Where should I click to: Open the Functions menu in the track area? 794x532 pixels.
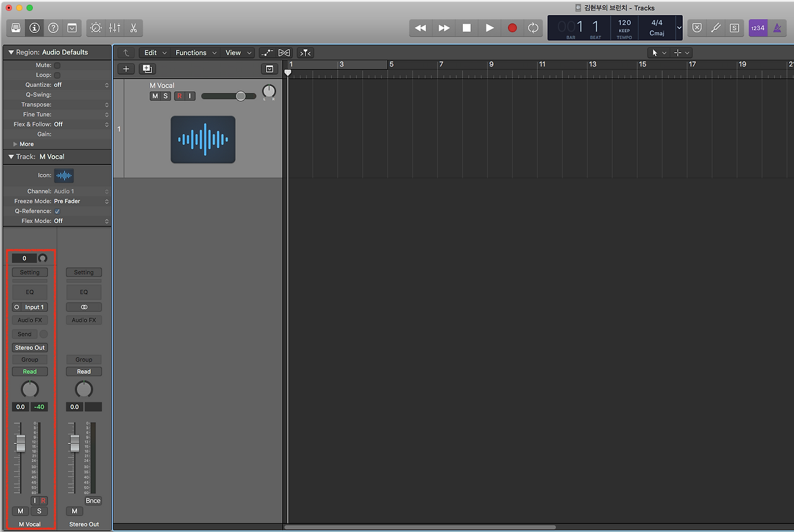[x=192, y=53]
